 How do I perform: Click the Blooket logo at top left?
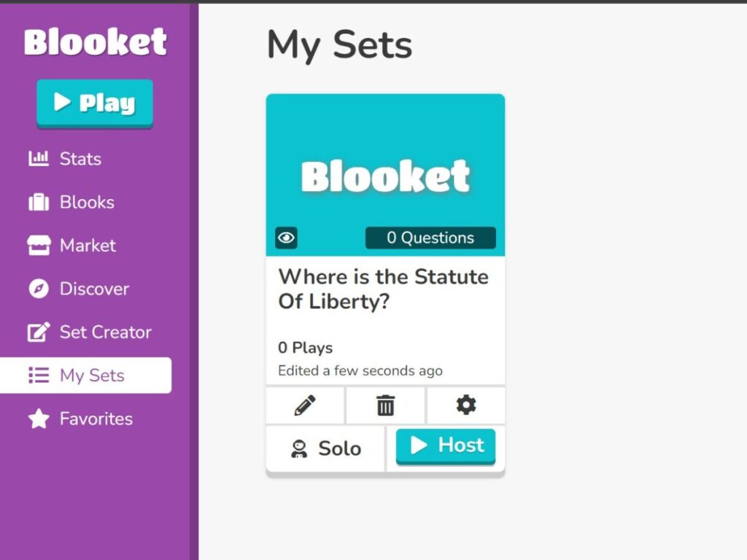pos(95,42)
